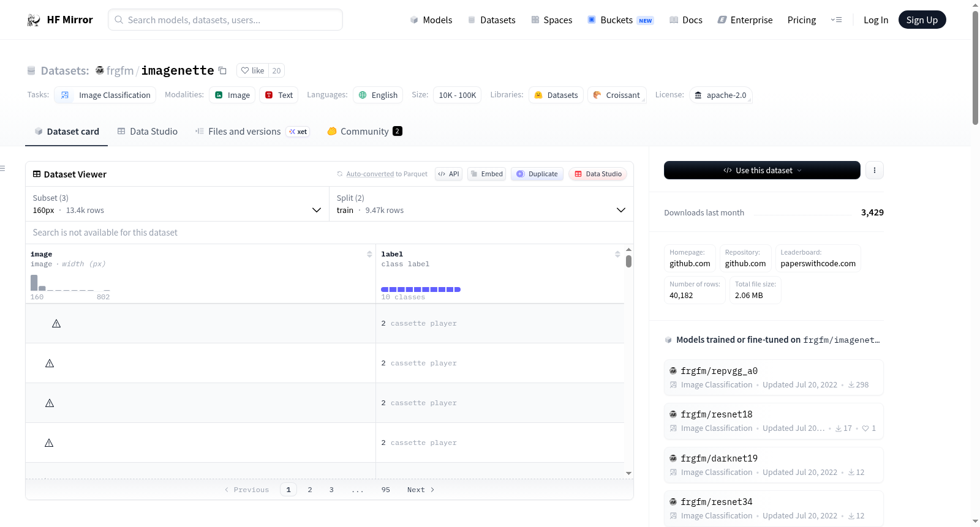Image resolution: width=980 pixels, height=527 pixels.
Task: Open the Use this dataset dropdown
Action: point(762,170)
